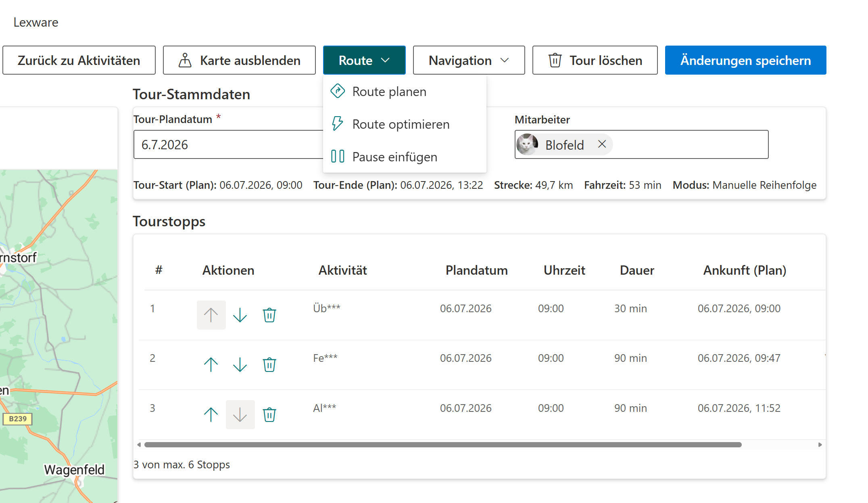The height and width of the screenshot is (503, 868).
Task: Click activity name Al***
Action: pos(324,408)
